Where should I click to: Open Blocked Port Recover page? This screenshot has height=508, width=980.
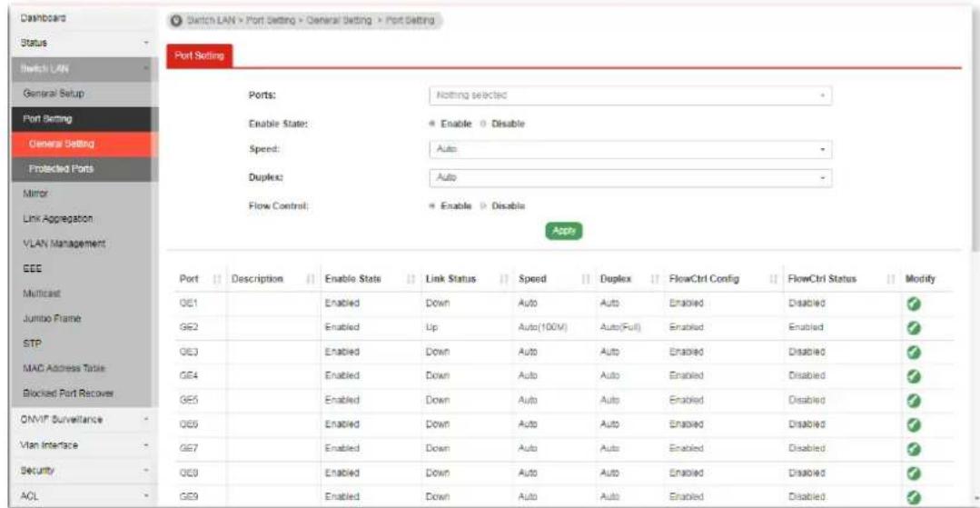(67, 393)
